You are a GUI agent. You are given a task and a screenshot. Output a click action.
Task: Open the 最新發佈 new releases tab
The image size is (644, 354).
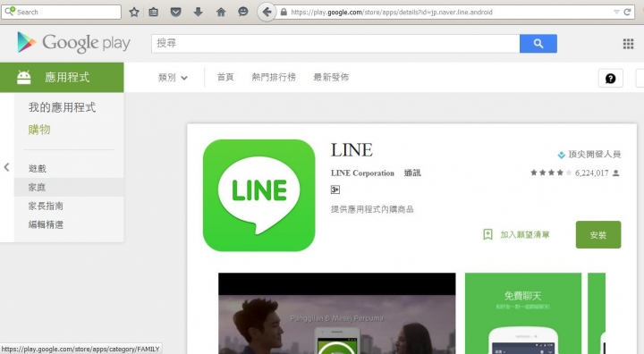331,77
